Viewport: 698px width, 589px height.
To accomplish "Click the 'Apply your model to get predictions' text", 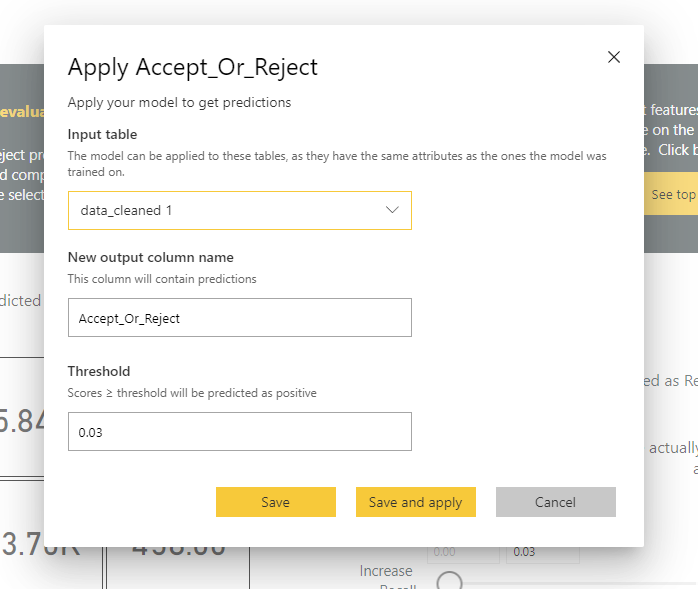I will (x=179, y=102).
